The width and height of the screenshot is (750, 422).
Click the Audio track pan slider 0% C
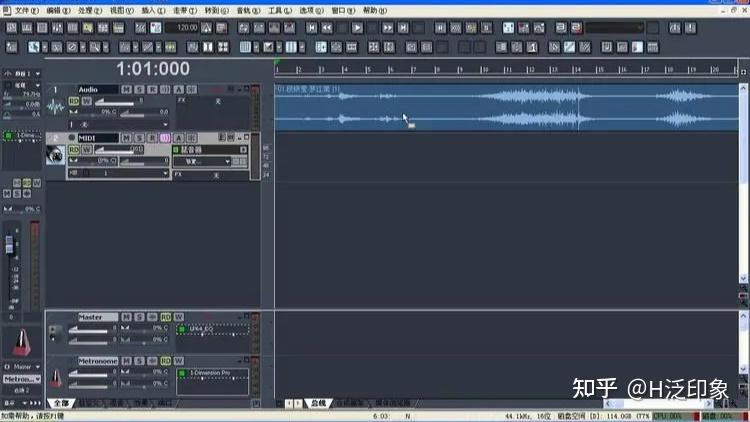tap(94, 112)
